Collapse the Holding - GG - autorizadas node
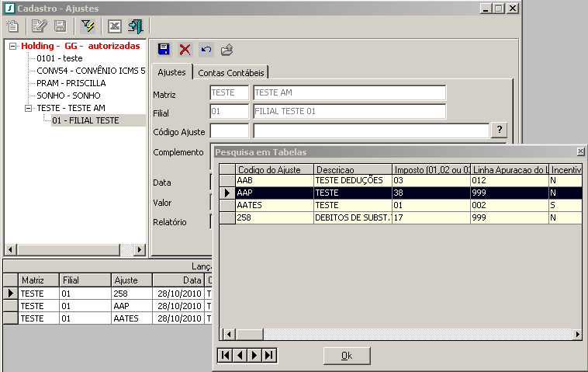The width and height of the screenshot is (588, 372). pyautogui.click(x=13, y=46)
